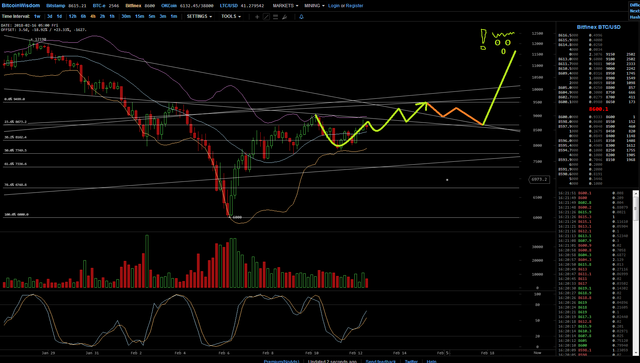The image size is (640, 363).
Task: Click the Register link
Action: (355, 6)
